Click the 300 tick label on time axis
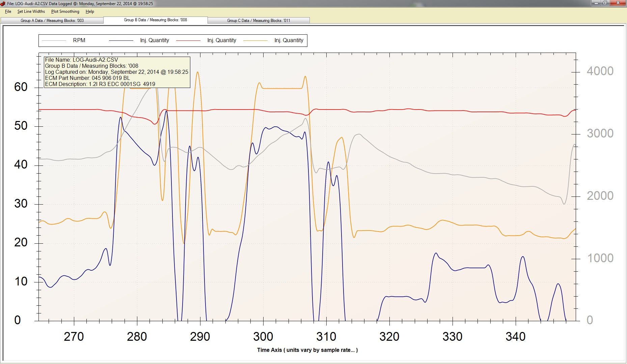The height and width of the screenshot is (364, 627). (x=263, y=336)
